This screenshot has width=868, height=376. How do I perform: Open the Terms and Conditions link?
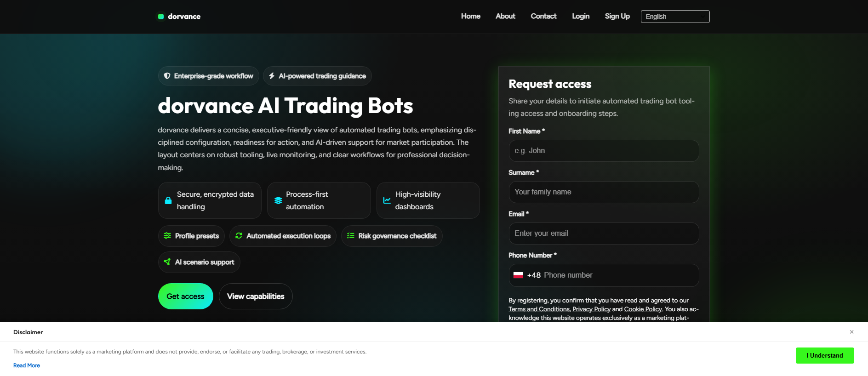[539, 309]
